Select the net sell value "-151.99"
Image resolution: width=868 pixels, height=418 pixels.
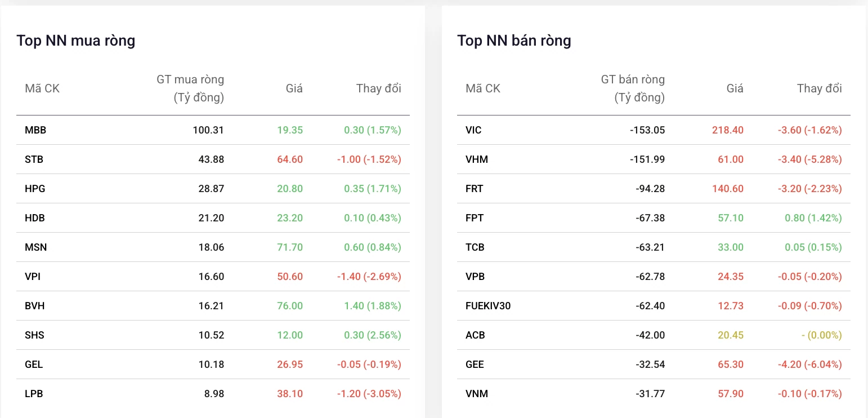647,159
